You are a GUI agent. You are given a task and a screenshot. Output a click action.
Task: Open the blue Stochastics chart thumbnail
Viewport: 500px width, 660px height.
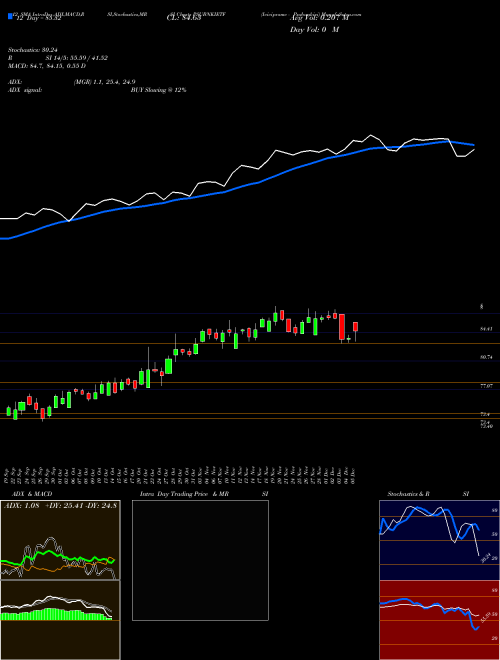[438, 540]
